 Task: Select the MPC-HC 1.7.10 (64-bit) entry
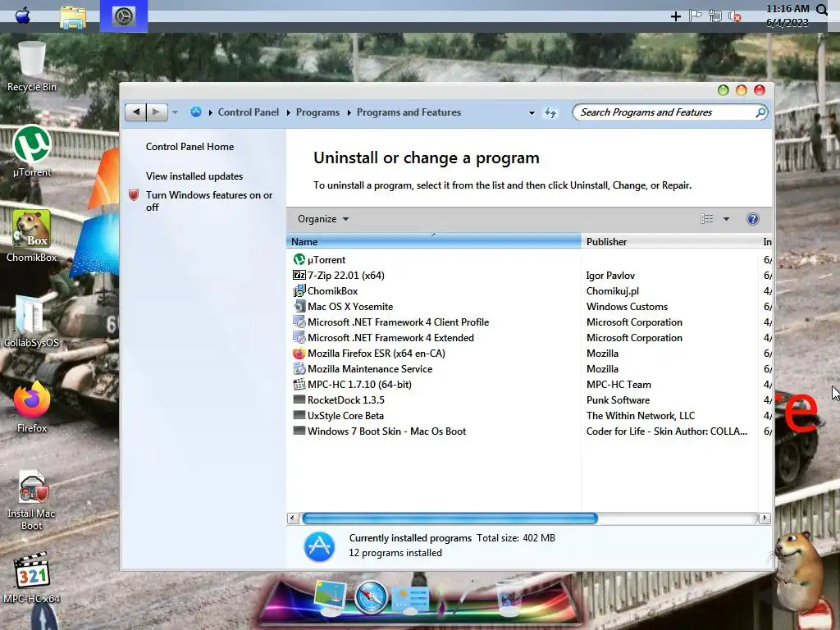(353, 384)
